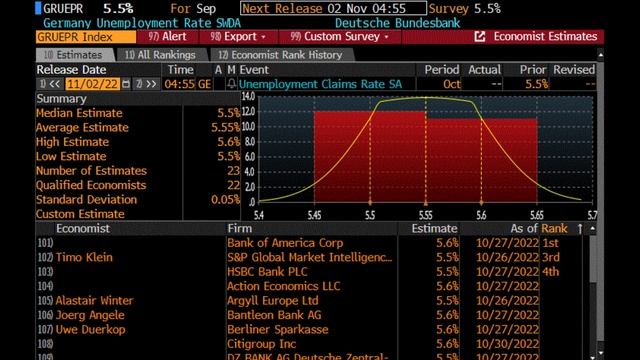Edit the 11/02/22 release date field
The width and height of the screenshot is (640, 360).
pos(93,84)
